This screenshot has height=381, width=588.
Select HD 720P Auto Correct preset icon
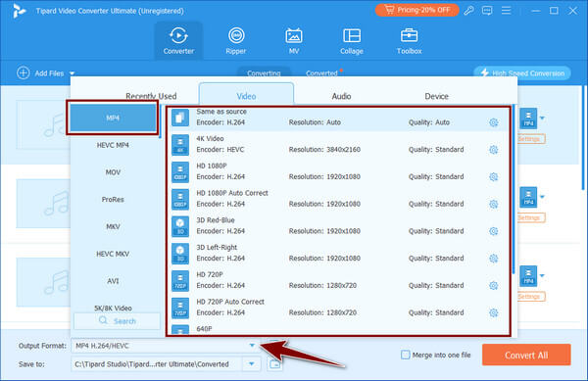180,308
